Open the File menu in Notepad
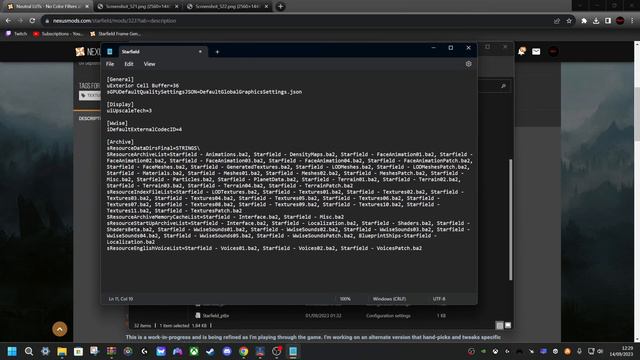The height and width of the screenshot is (360, 640). click(110, 64)
